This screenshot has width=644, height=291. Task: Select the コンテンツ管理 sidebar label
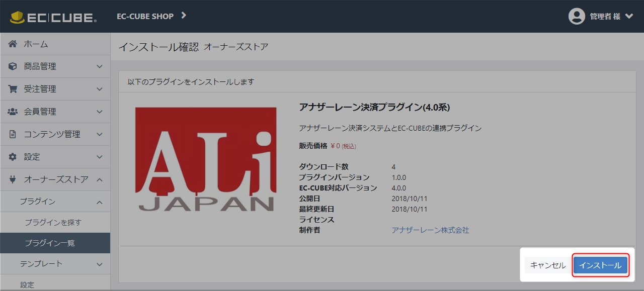[52, 134]
